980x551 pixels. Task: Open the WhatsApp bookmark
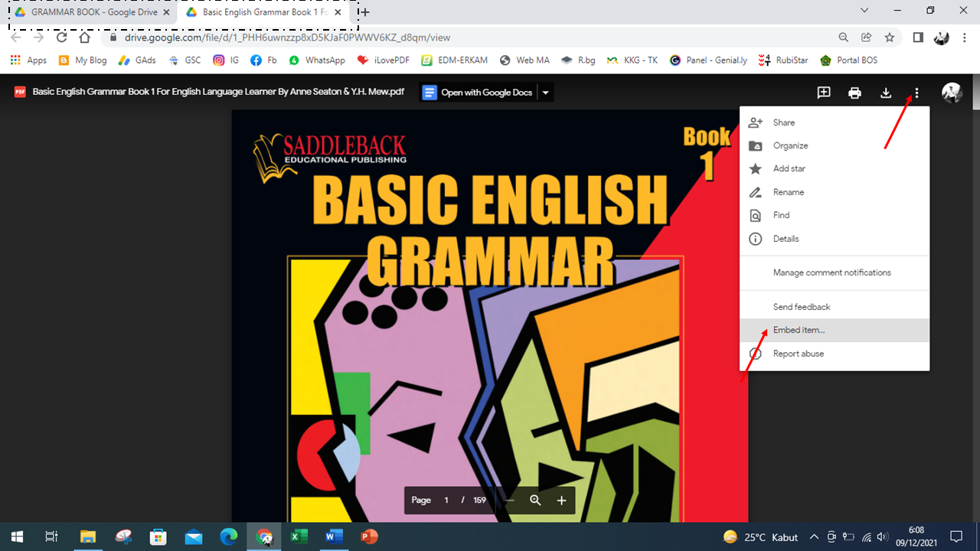pos(317,60)
